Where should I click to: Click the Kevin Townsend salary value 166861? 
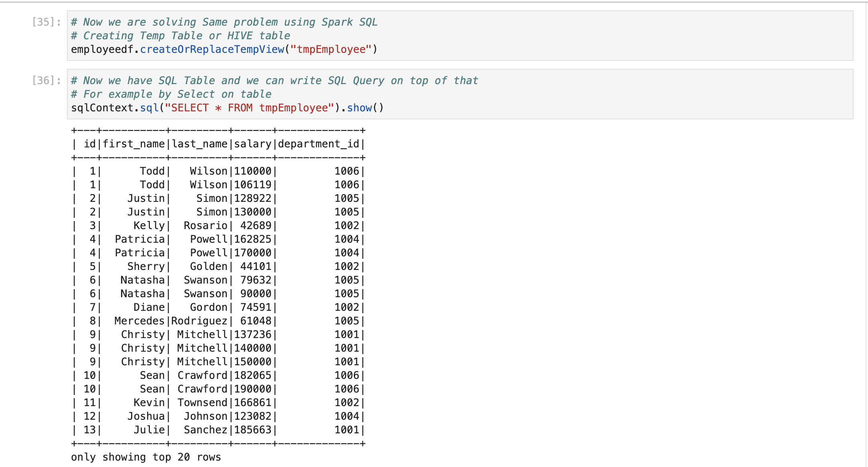[x=253, y=403]
